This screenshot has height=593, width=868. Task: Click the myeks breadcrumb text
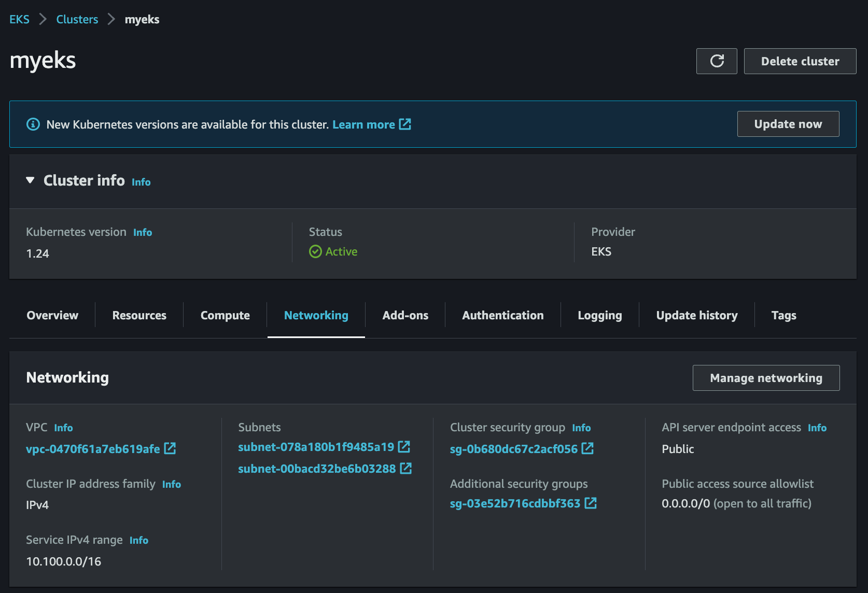coord(142,19)
